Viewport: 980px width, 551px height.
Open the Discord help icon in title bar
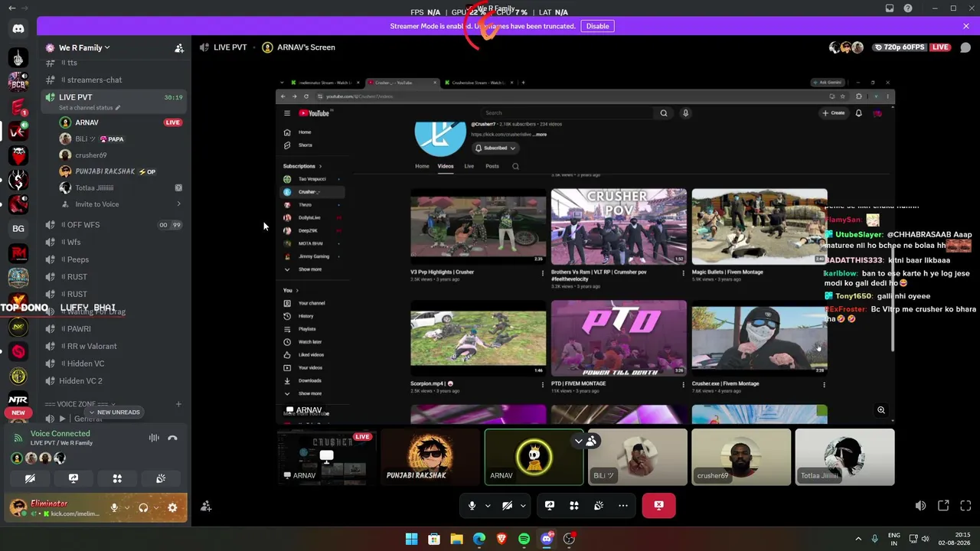click(x=908, y=8)
